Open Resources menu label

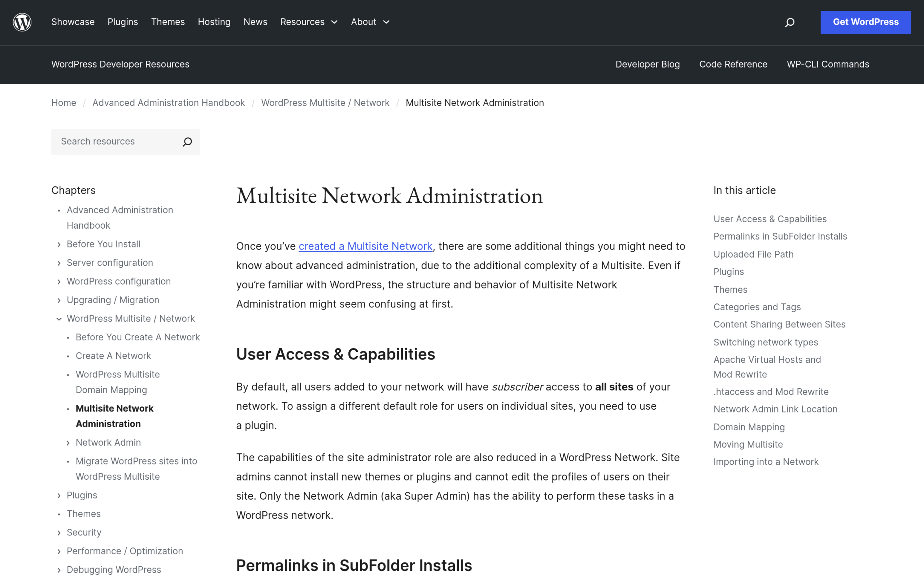coord(302,22)
